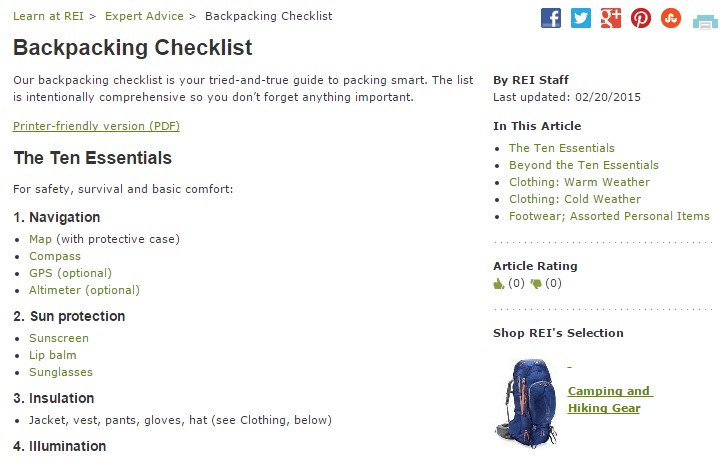Give the article a thumbs down
Screen dimensions: 725x462
pos(536,283)
